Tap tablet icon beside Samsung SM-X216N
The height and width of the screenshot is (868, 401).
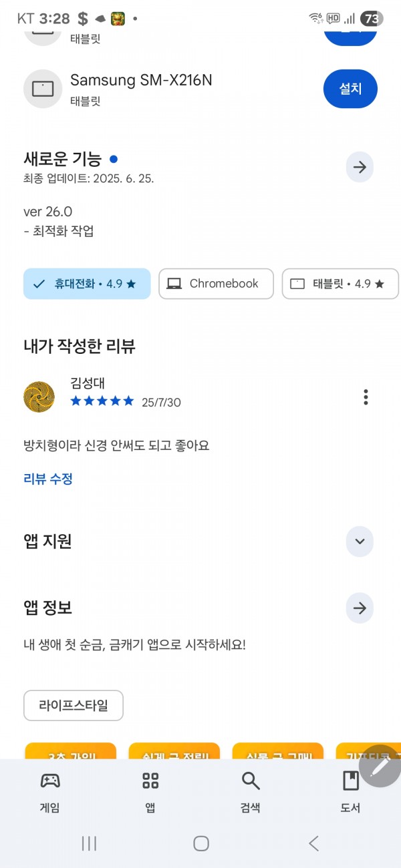tap(43, 88)
